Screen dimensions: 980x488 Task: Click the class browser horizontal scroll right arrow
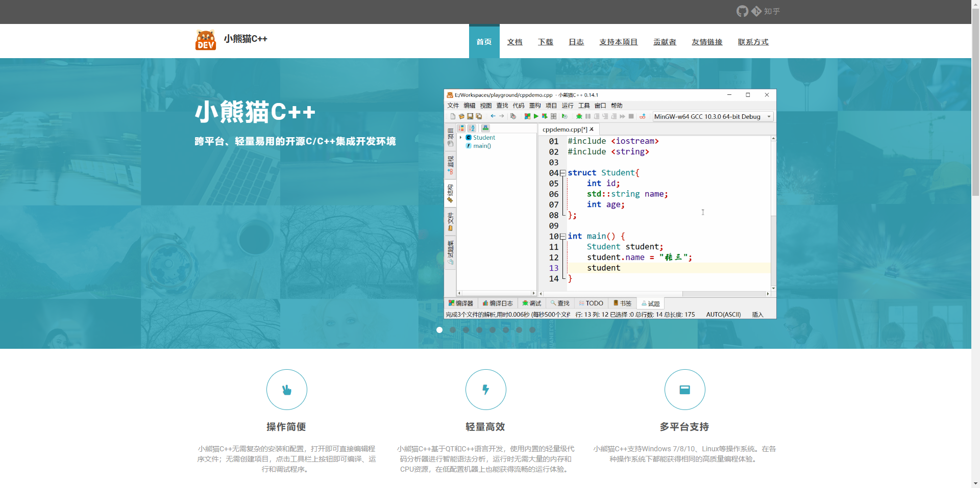[x=533, y=293]
